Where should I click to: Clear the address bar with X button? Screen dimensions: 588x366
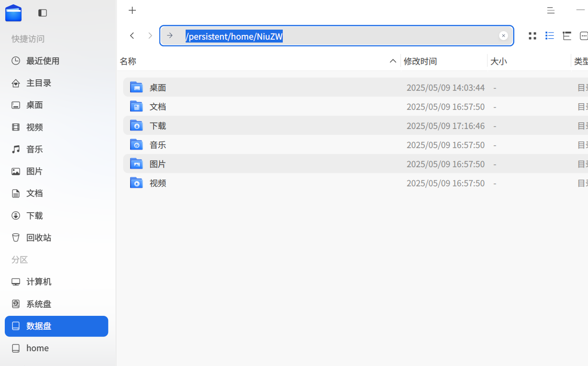click(503, 36)
